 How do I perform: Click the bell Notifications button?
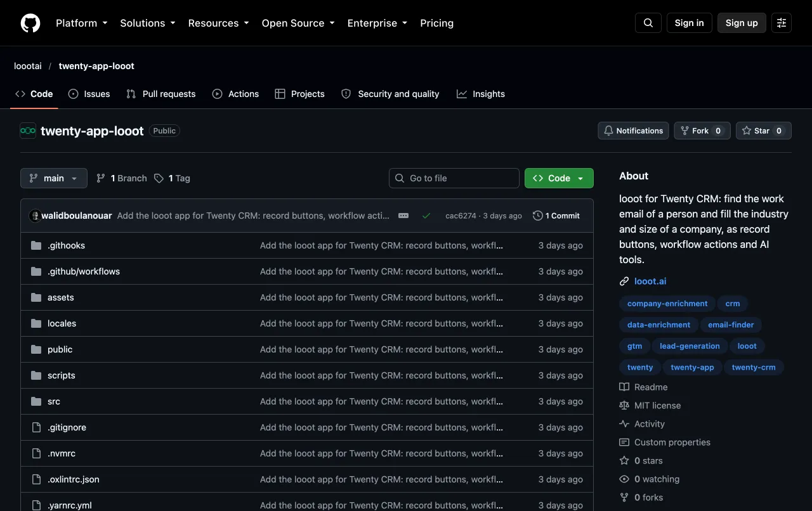click(633, 131)
